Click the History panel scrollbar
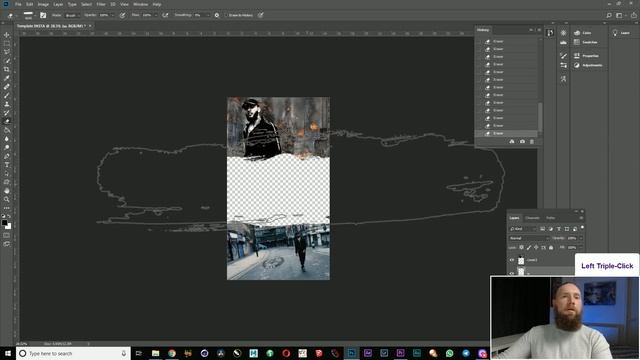Image resolution: width=640 pixels, height=360 pixels. click(540, 117)
